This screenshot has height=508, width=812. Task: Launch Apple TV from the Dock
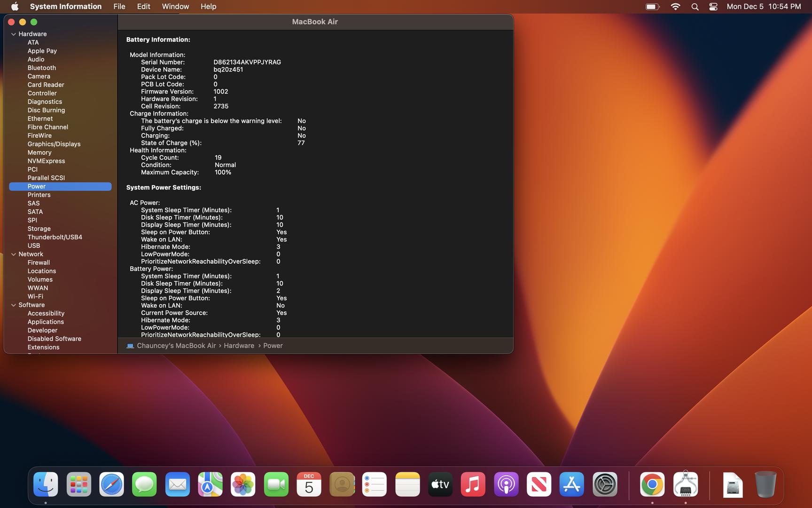click(x=440, y=484)
